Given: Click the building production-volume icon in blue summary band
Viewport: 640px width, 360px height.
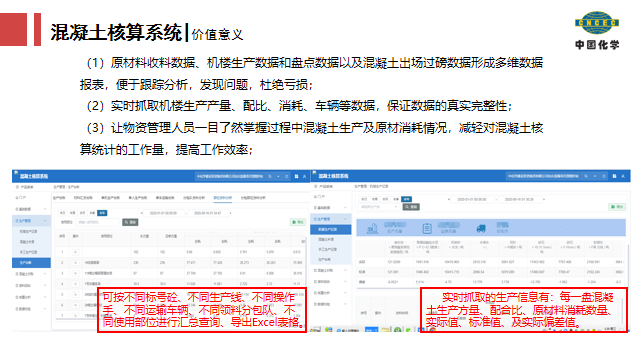Looking at the screenshot, I should [372, 228].
